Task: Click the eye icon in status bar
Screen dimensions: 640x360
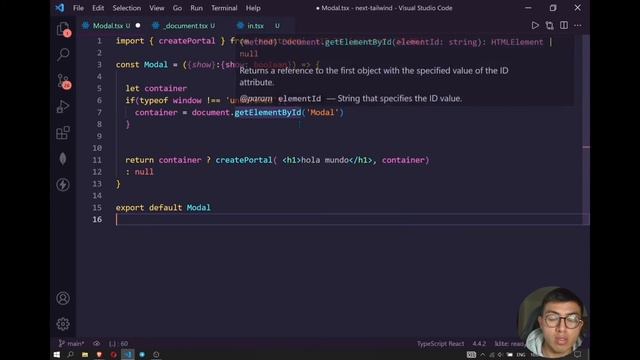Action: [x=96, y=344]
